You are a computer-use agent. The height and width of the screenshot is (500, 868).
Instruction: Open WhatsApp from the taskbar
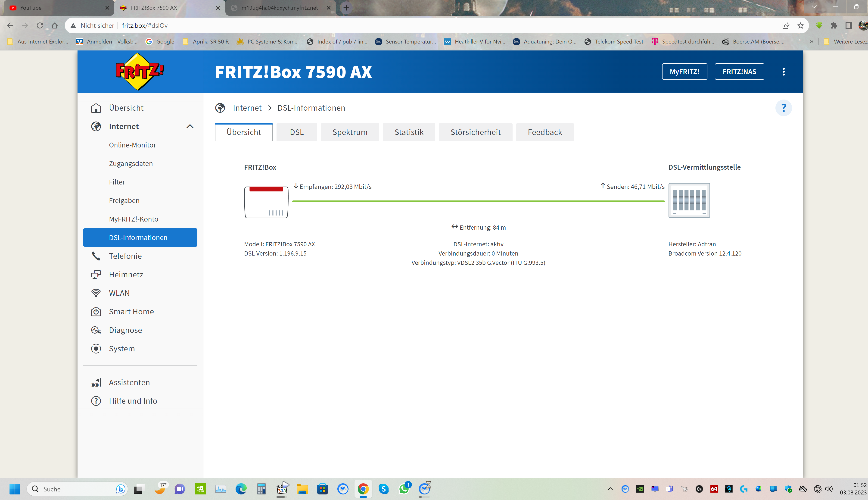(x=404, y=489)
